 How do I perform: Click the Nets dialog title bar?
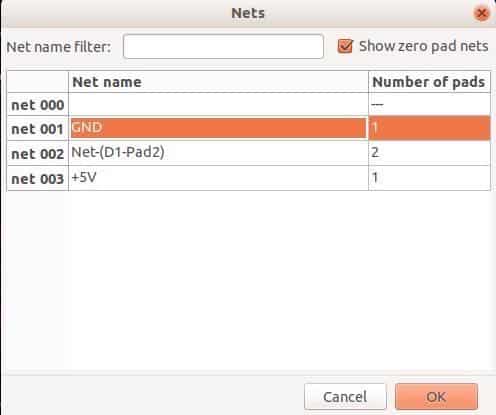coord(248,13)
